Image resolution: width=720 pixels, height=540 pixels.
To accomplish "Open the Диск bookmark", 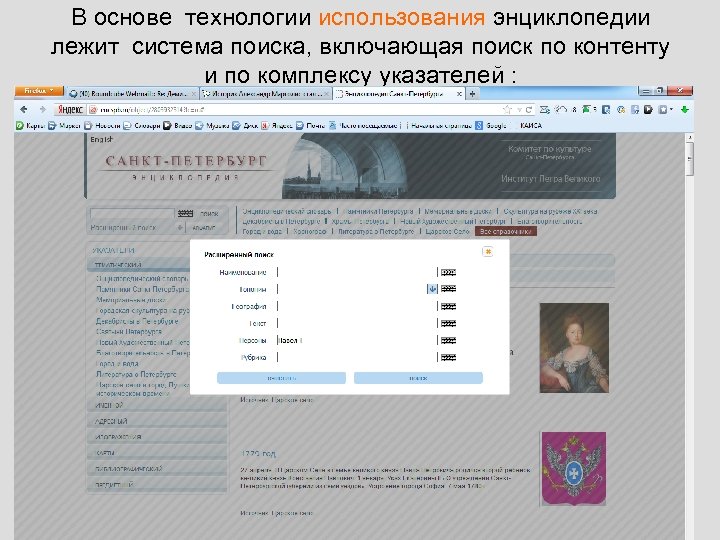I will [x=246, y=125].
